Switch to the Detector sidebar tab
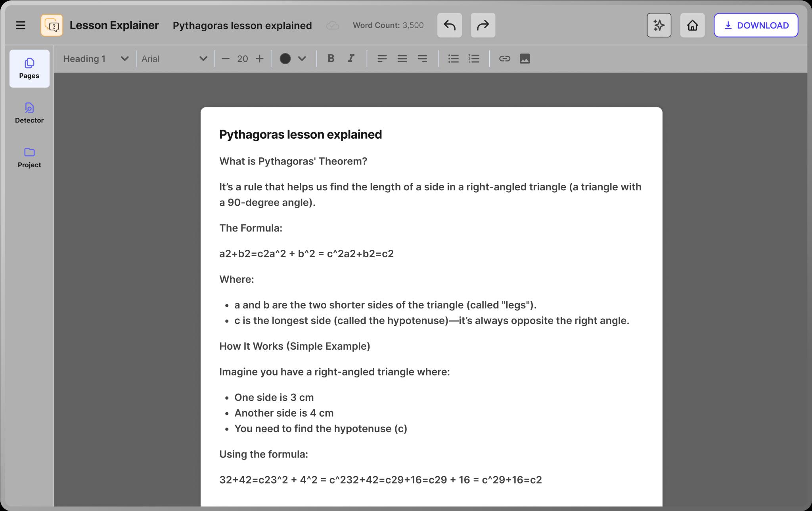Viewport: 812px width, 511px height. [x=29, y=113]
